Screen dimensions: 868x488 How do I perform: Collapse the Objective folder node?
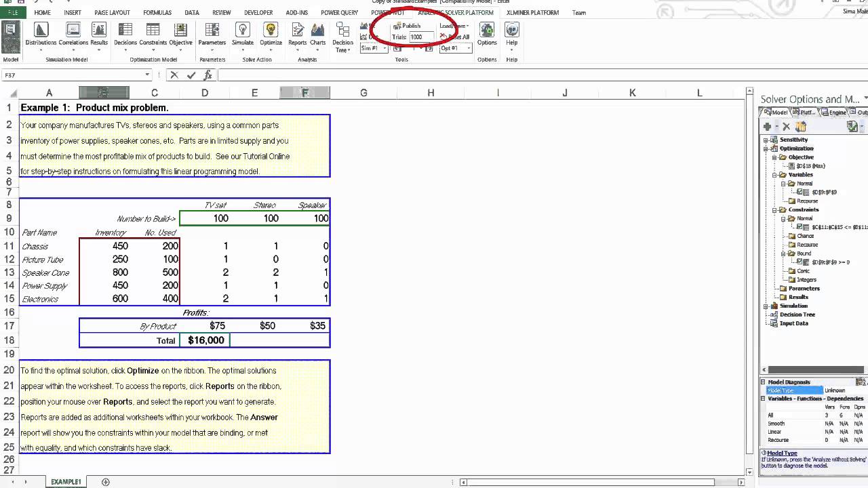click(774, 157)
